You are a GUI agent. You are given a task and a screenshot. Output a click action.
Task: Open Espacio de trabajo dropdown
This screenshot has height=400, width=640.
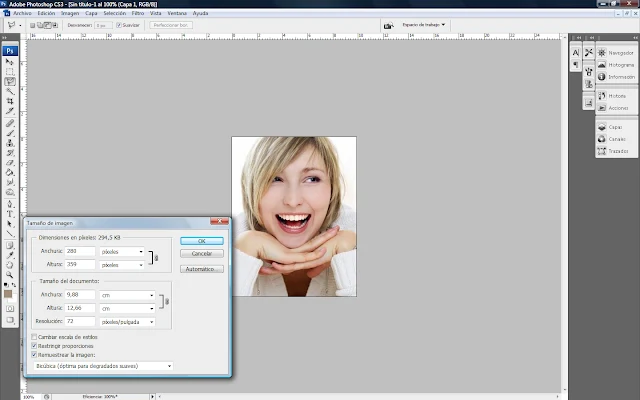[424, 25]
